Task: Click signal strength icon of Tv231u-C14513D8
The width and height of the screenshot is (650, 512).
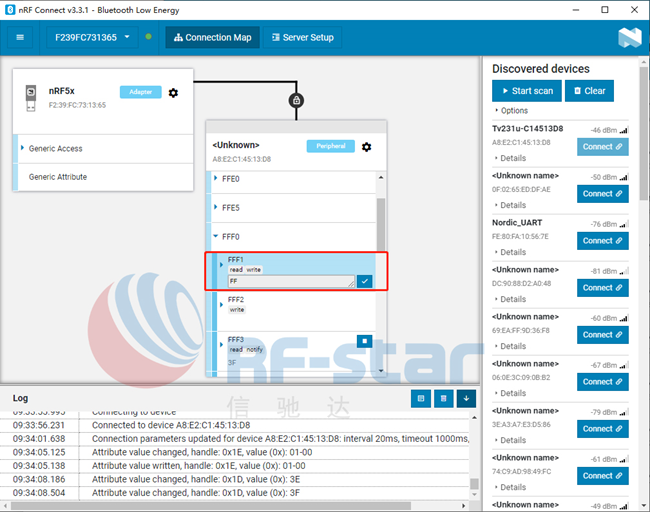Action: tap(624, 130)
